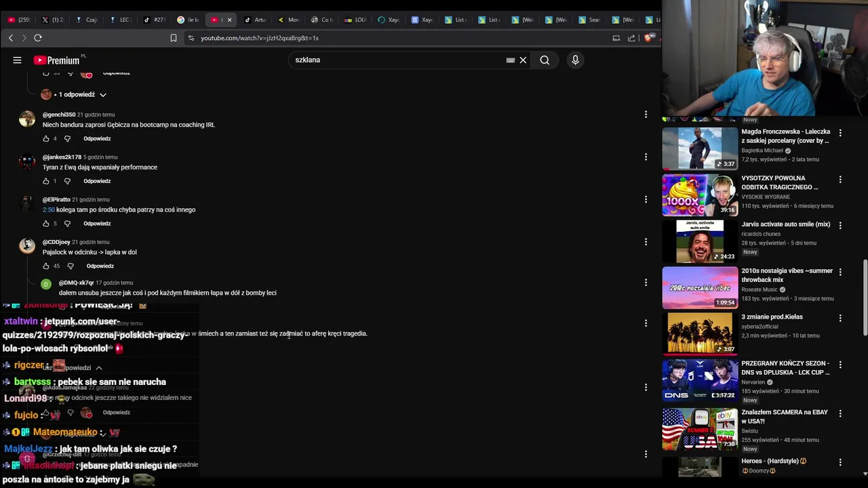This screenshot has height=488, width=868.
Task: Like the comment by @jankes2k178
Action: 46,182
